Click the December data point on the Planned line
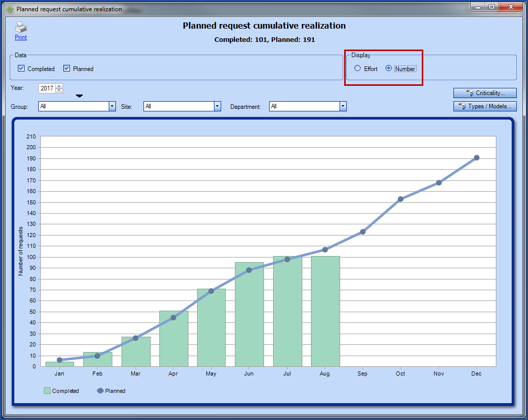 point(476,157)
